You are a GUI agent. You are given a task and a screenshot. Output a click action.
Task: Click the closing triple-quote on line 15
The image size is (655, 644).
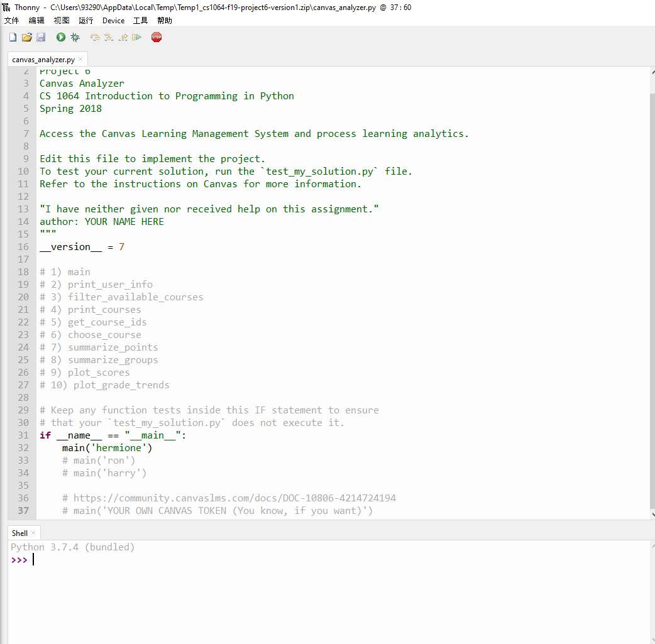[48, 232]
